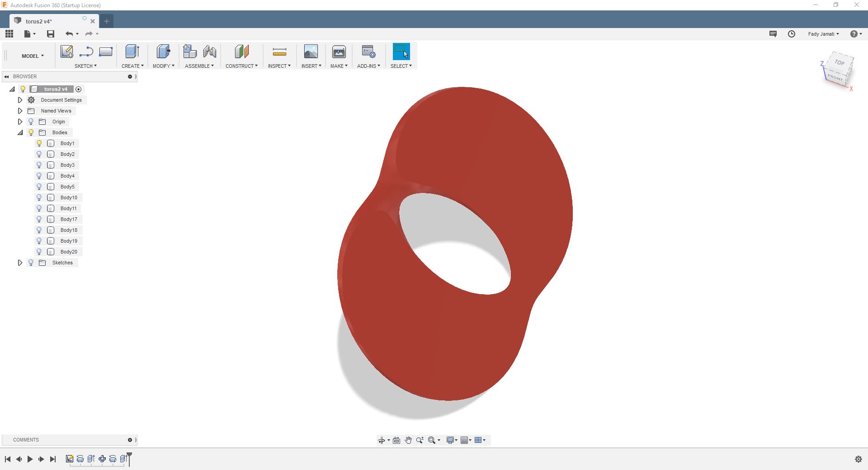Toggle visibility of the Sketches folder
The height and width of the screenshot is (470, 868).
[x=31, y=263]
